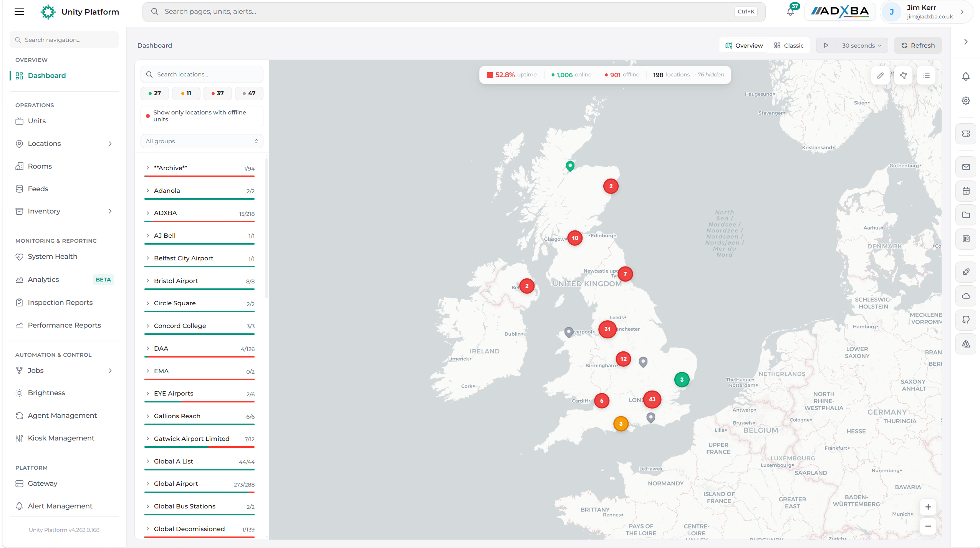The width and height of the screenshot is (980, 548).
Task: Open Agent Management page
Action: coord(64,416)
